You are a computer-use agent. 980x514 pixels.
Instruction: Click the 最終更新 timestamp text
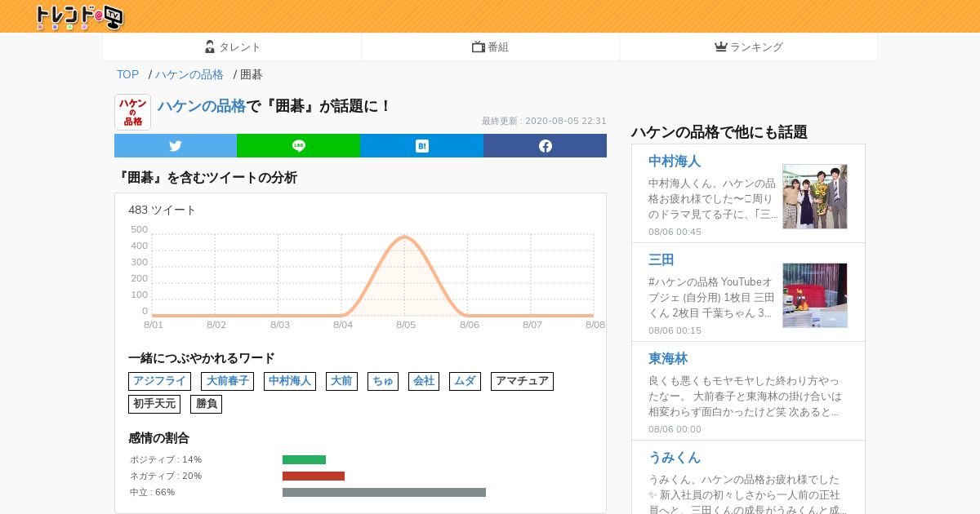tap(544, 121)
